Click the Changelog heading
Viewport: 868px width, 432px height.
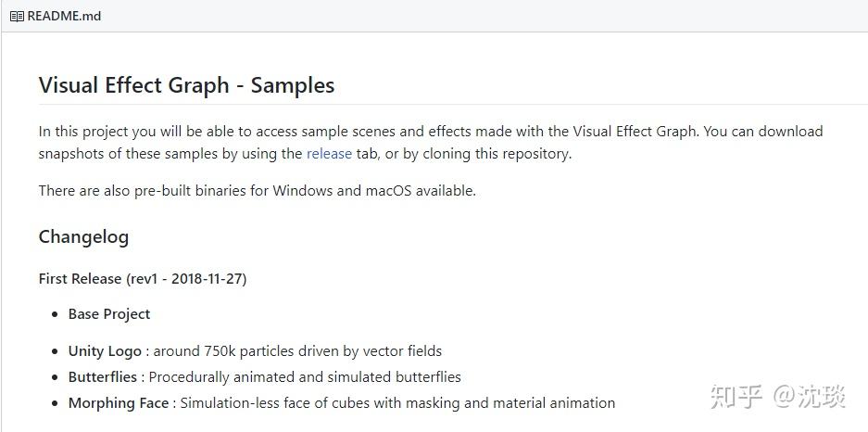click(x=83, y=236)
